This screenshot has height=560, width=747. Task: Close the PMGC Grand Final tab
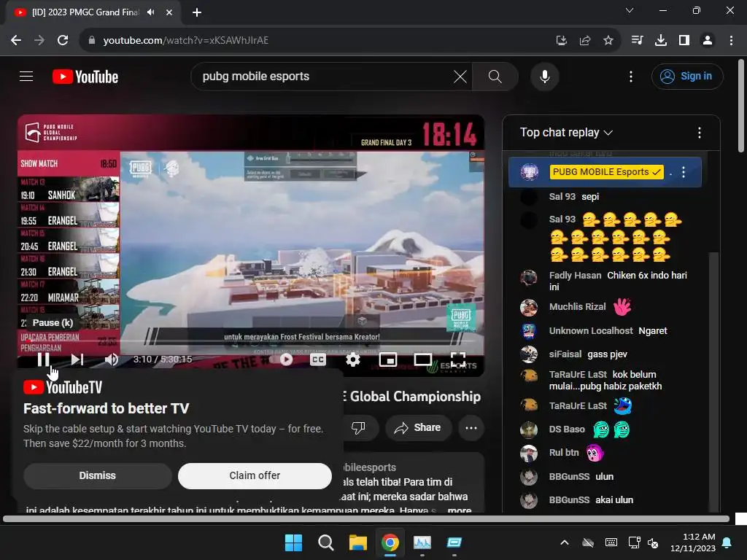pyautogui.click(x=169, y=12)
